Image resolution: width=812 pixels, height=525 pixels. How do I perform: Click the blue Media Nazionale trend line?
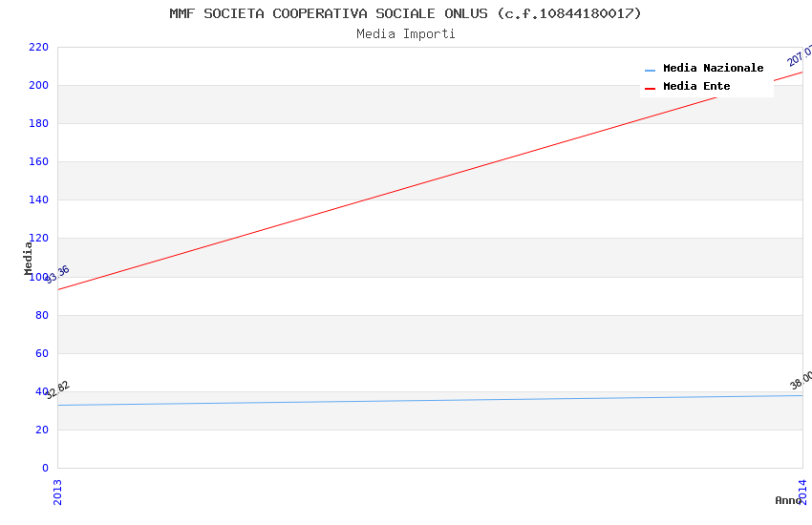pos(430,400)
